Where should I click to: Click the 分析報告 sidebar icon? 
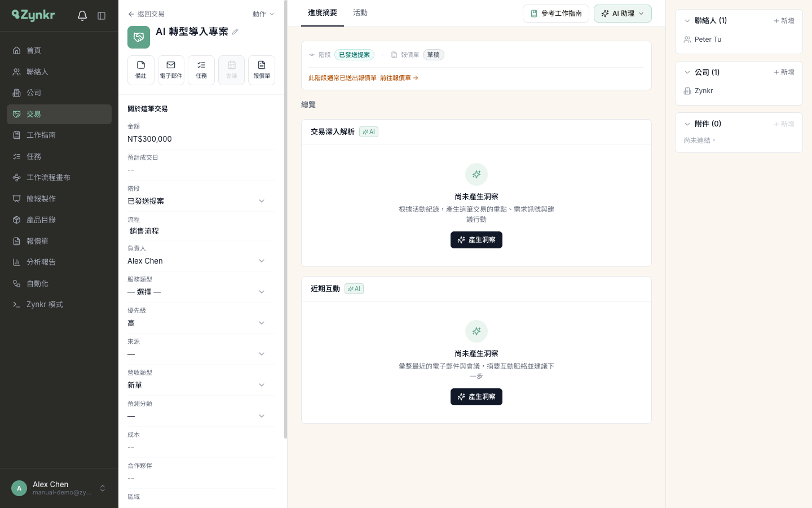pos(17,262)
